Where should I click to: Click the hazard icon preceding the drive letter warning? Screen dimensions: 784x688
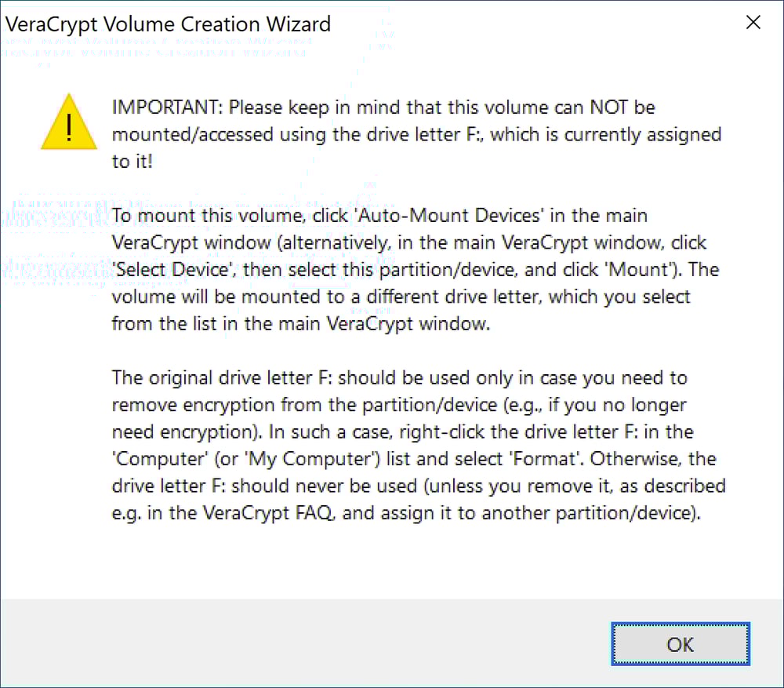(68, 127)
